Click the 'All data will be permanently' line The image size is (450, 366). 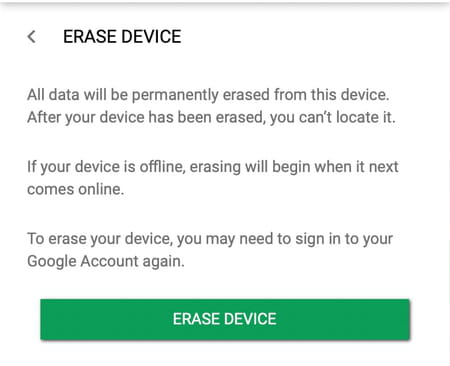coord(208,95)
